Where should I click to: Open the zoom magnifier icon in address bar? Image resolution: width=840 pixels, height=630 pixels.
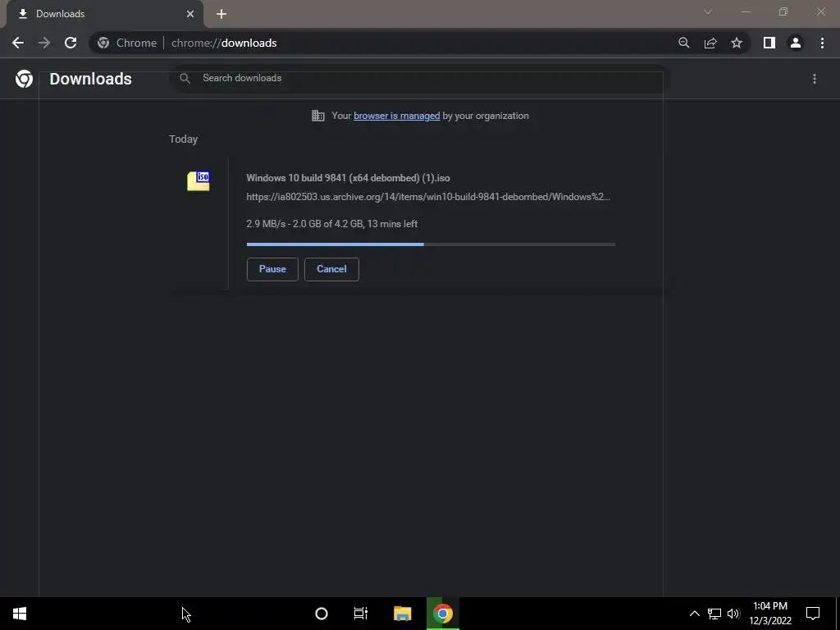pyautogui.click(x=683, y=43)
